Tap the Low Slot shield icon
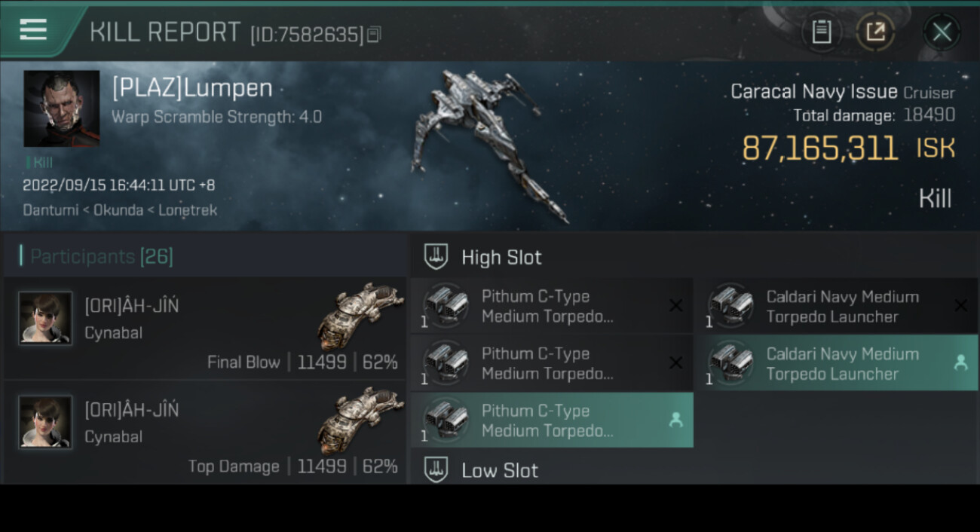Viewport: 980px width, 532px height. [436, 470]
